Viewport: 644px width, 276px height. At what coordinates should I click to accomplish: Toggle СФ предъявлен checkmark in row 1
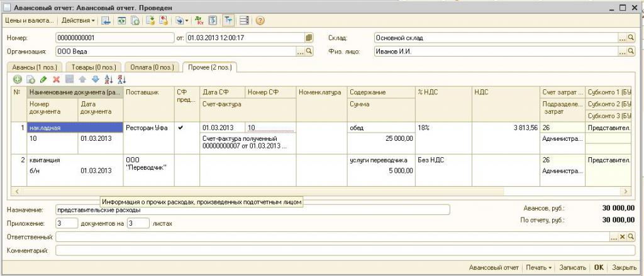[181, 128]
